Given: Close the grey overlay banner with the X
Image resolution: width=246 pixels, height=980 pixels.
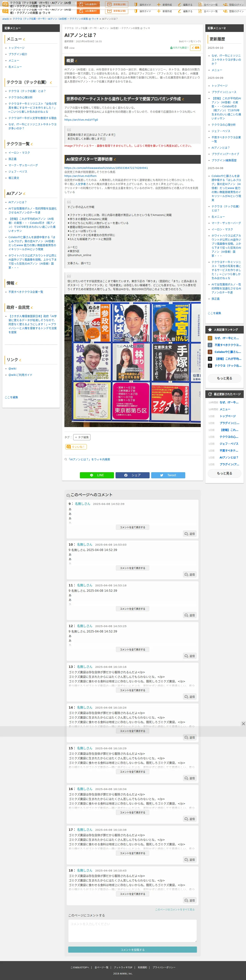Looking at the screenshot, I should (243, 724).
